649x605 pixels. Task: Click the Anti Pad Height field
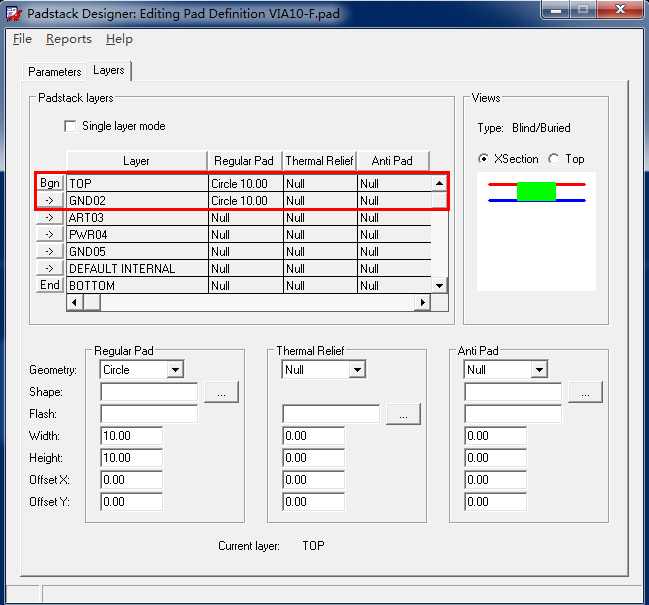(495, 458)
